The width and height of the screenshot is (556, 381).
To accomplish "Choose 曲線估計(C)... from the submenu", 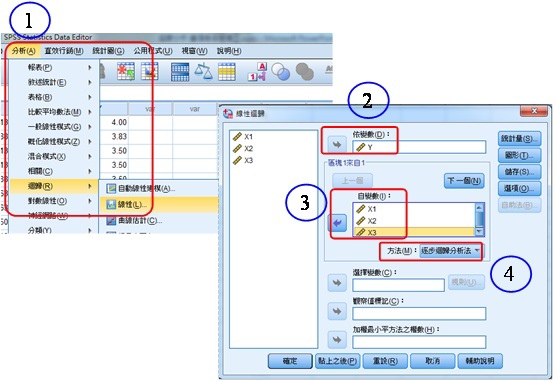I will [x=159, y=221].
